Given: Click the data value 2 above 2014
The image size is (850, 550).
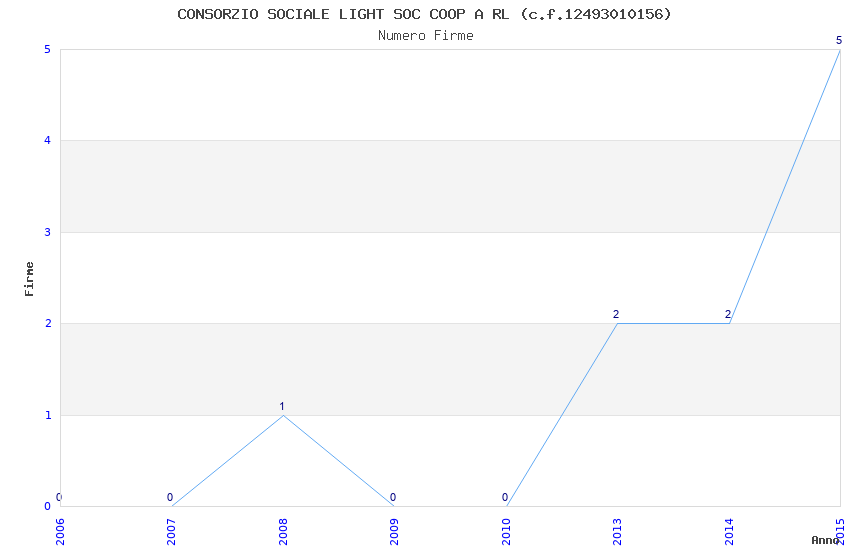Looking at the screenshot, I should pos(728,314).
